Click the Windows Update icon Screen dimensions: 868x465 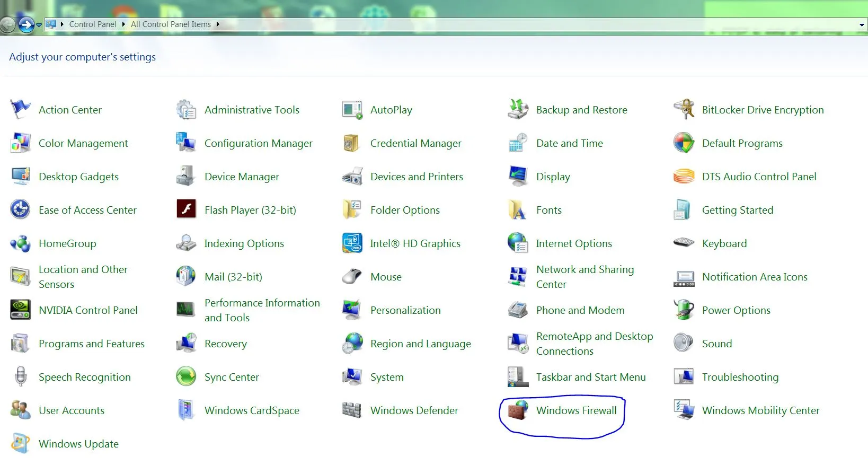tap(21, 443)
